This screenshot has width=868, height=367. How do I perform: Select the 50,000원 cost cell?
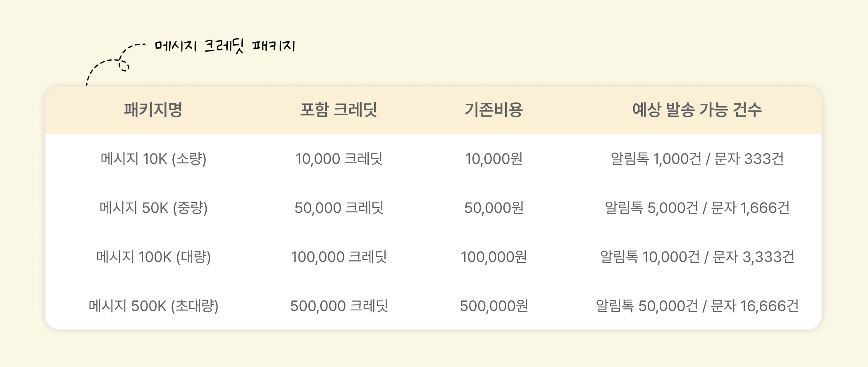click(x=494, y=208)
